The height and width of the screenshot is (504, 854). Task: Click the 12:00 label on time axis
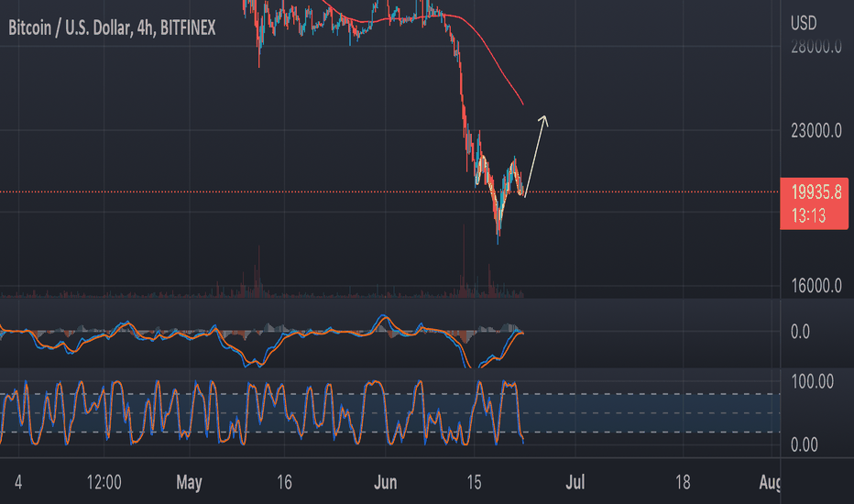point(104,482)
